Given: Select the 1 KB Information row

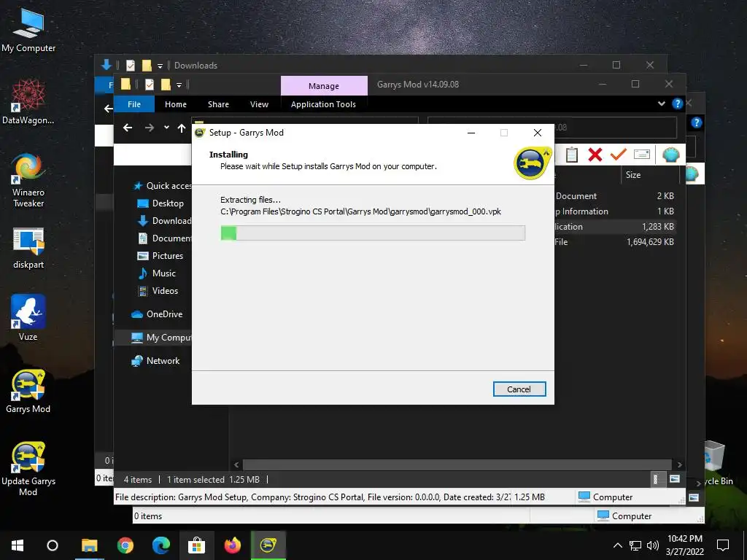Looking at the screenshot, I should [614, 211].
